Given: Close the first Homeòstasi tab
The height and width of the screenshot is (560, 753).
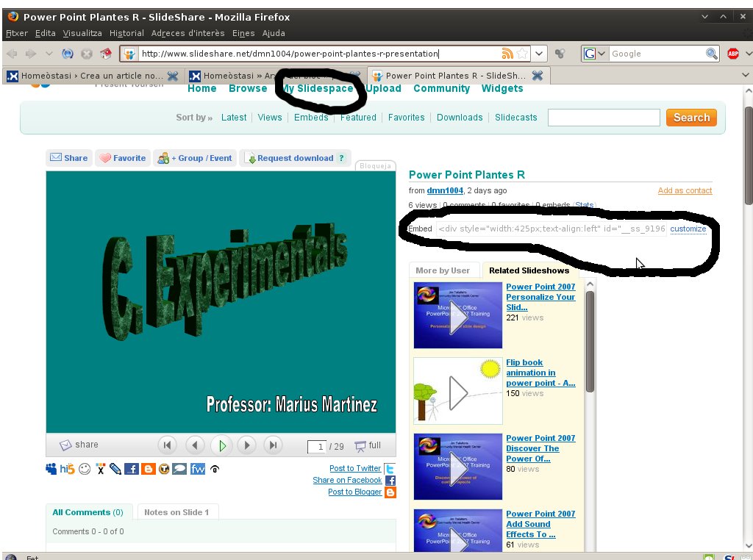Looking at the screenshot, I should pyautogui.click(x=172, y=76).
